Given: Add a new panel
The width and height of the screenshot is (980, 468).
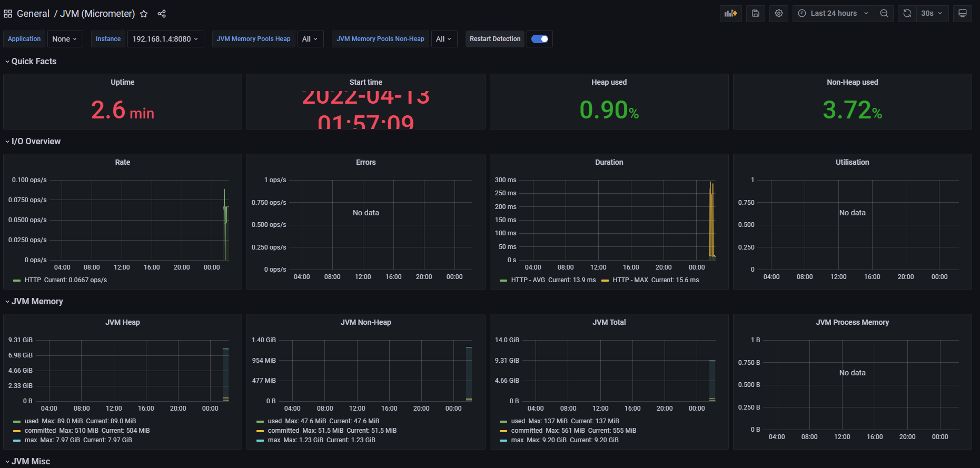Looking at the screenshot, I should pos(731,13).
